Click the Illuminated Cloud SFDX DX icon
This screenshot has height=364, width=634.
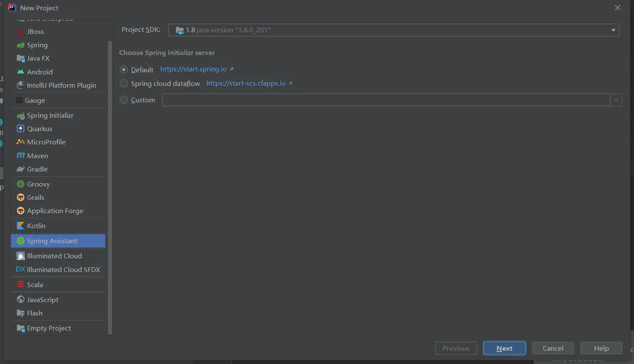(21, 269)
